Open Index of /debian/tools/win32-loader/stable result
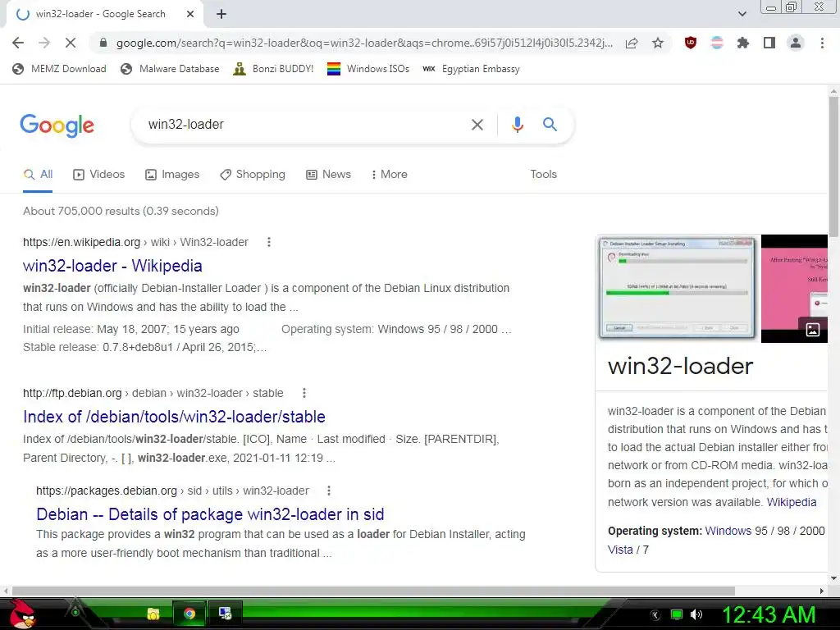840x630 pixels. point(174,417)
